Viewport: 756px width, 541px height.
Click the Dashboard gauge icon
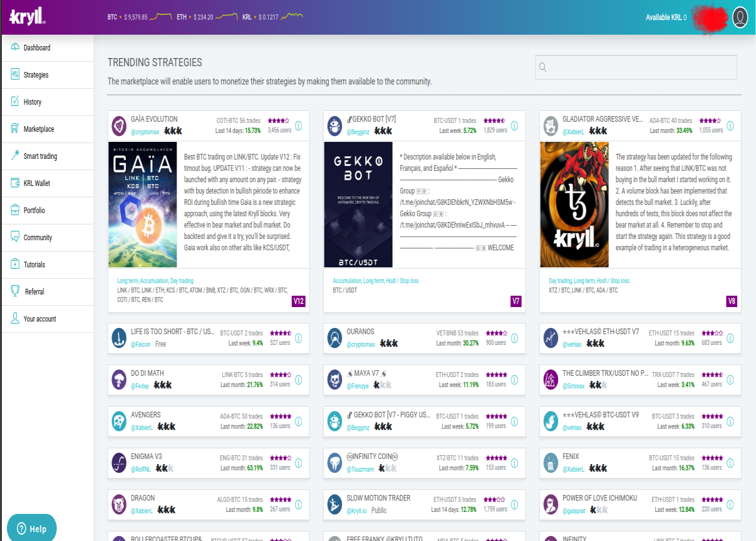(x=15, y=47)
